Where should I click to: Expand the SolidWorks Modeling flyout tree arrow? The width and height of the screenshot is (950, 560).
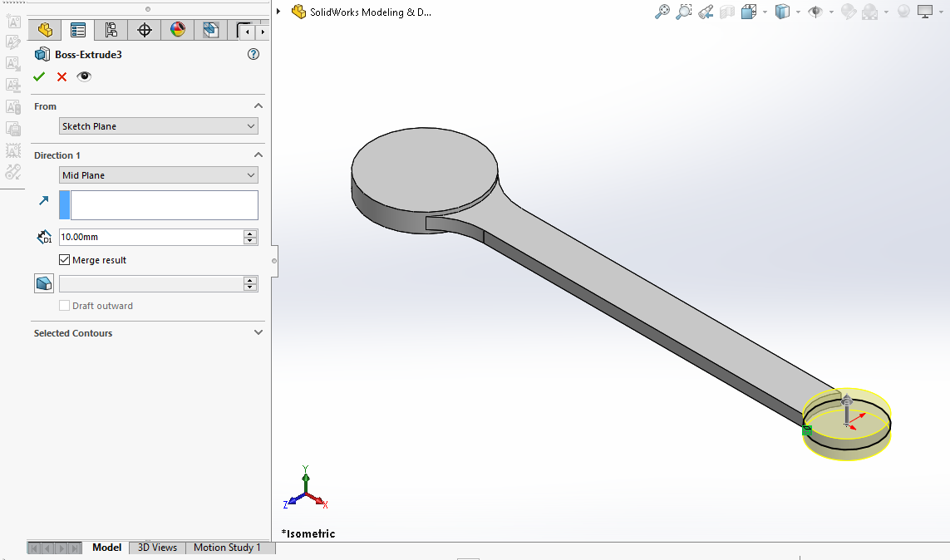click(x=279, y=12)
